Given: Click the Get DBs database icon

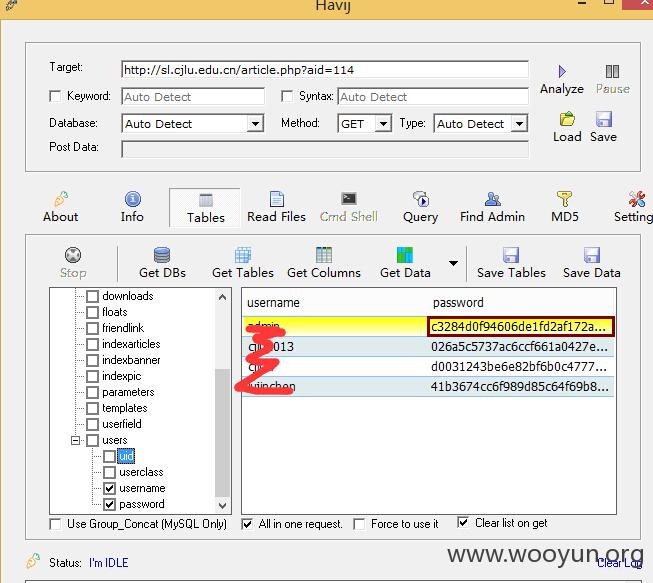Looking at the screenshot, I should click(x=162, y=255).
